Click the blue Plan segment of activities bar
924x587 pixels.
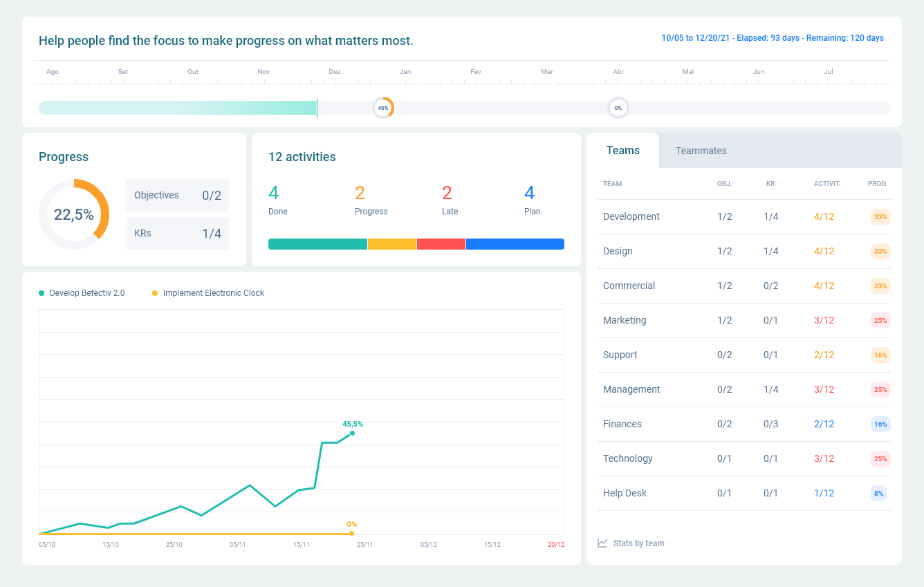click(515, 244)
